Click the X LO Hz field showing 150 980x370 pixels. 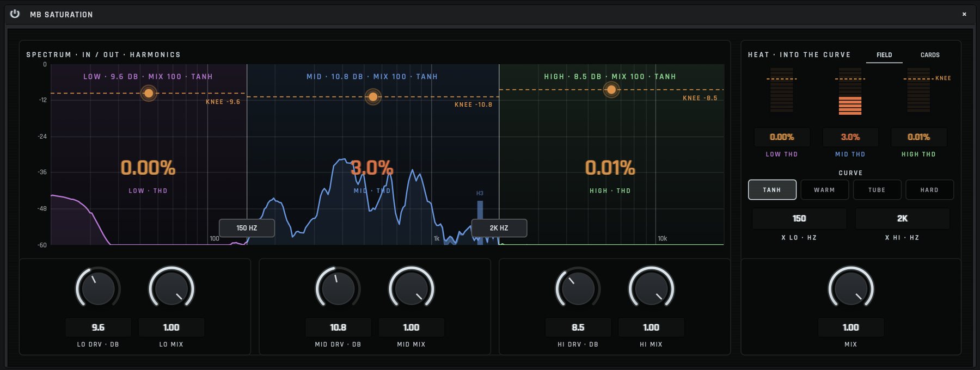pyautogui.click(x=799, y=219)
